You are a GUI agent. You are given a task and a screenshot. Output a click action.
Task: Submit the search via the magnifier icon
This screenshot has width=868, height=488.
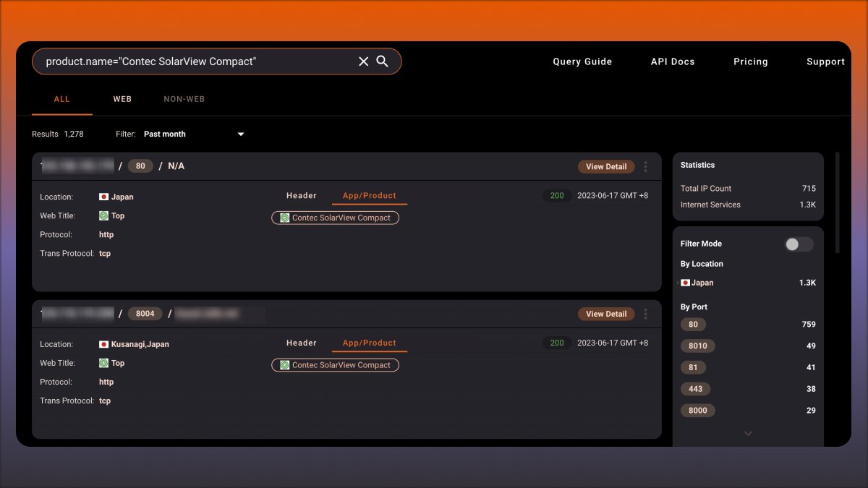[x=383, y=61]
